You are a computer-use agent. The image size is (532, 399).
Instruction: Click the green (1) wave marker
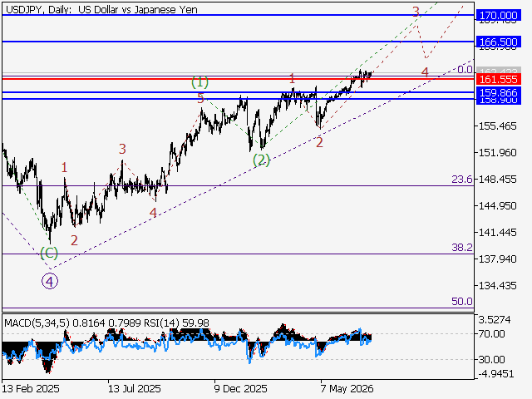pyautogui.click(x=199, y=82)
